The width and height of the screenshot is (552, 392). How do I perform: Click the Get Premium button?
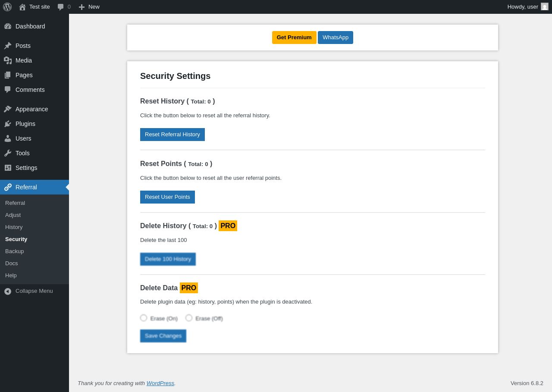click(x=294, y=38)
